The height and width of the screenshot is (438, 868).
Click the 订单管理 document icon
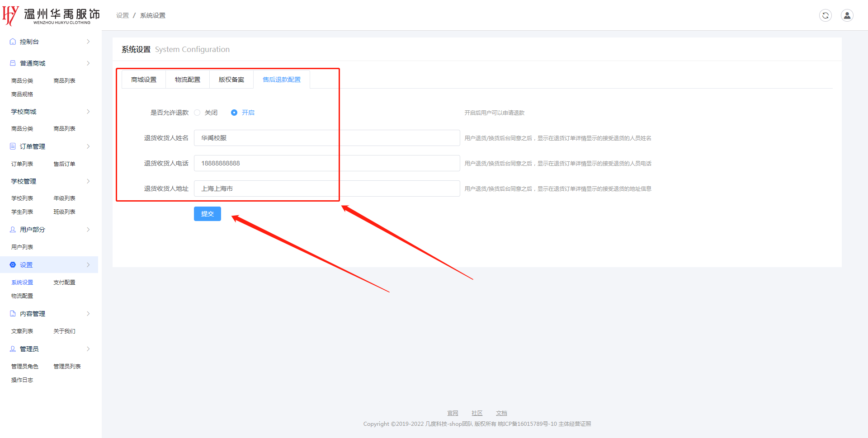pyautogui.click(x=13, y=146)
